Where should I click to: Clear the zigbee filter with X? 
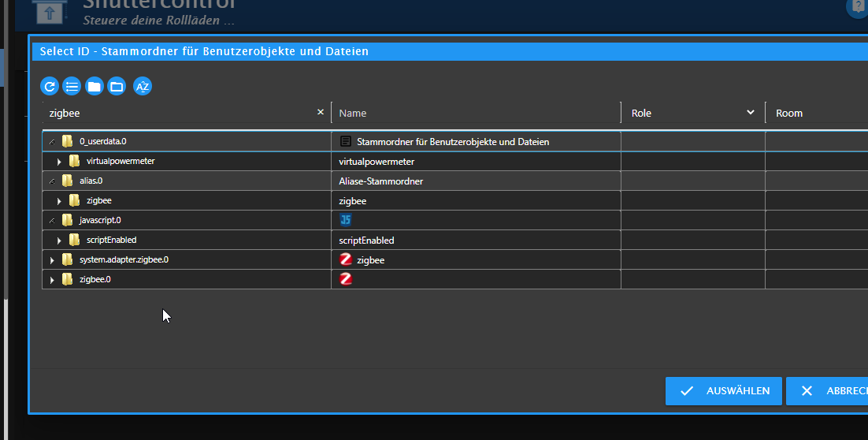[320, 112]
